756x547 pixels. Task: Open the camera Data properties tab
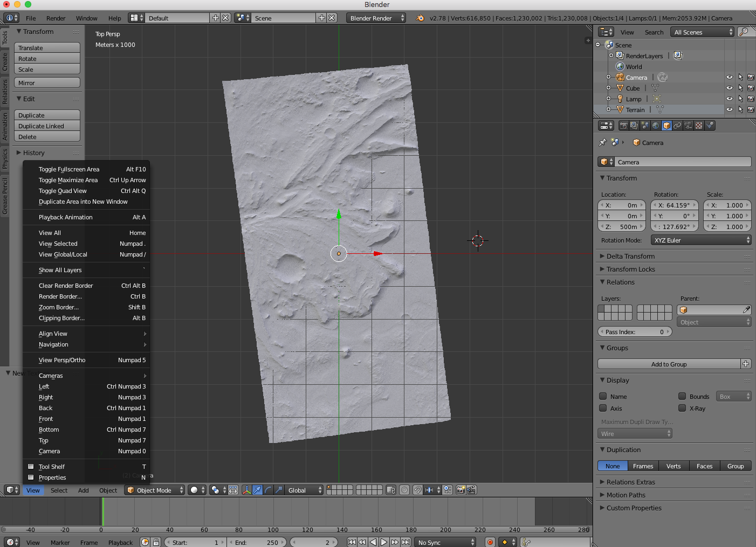688,126
